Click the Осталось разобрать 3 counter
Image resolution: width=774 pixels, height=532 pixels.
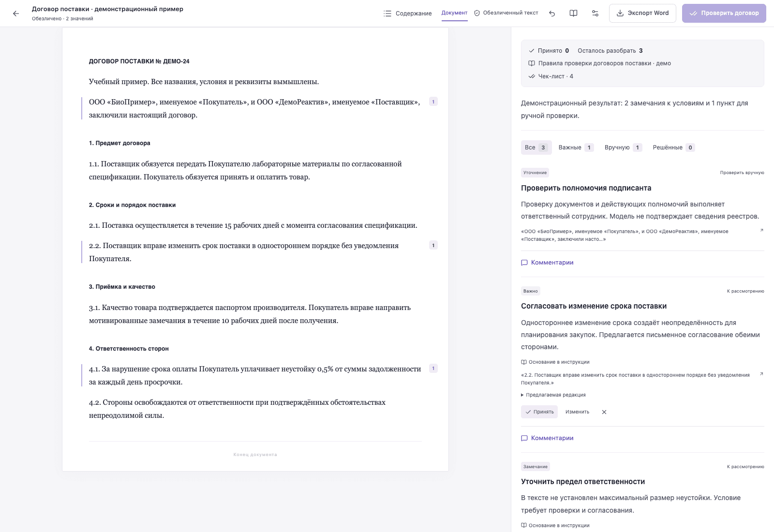point(610,51)
